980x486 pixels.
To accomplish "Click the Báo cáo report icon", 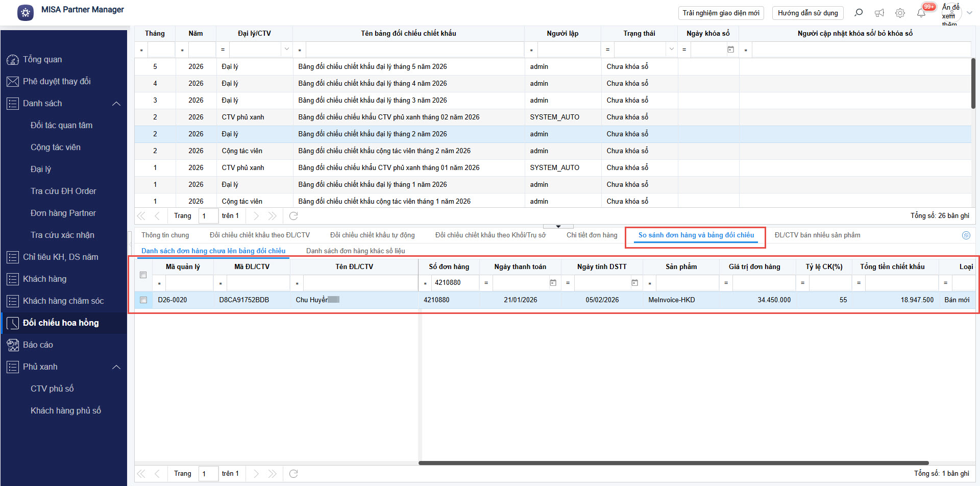I will coord(12,345).
